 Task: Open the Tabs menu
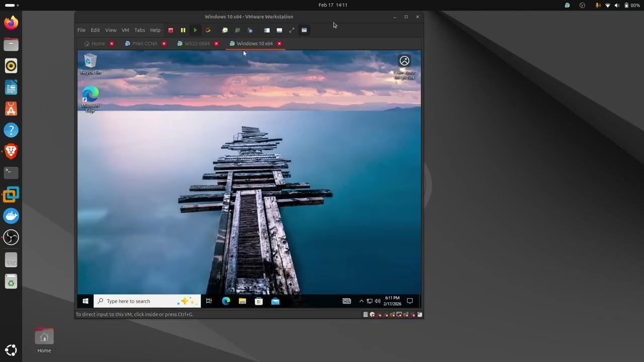(x=140, y=30)
